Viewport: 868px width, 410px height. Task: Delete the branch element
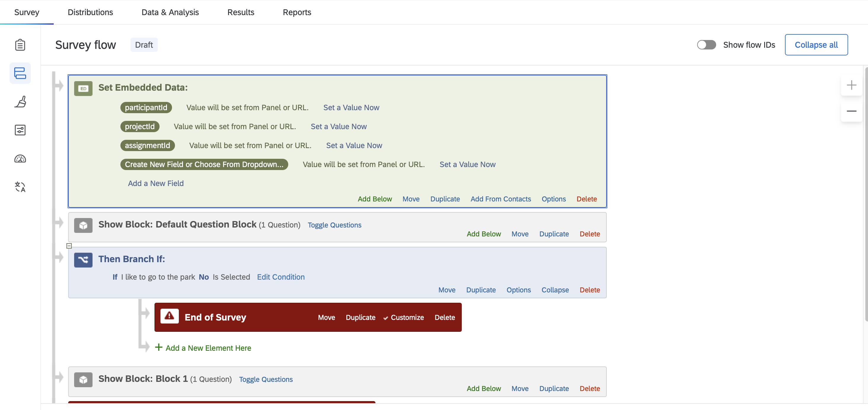(589, 290)
